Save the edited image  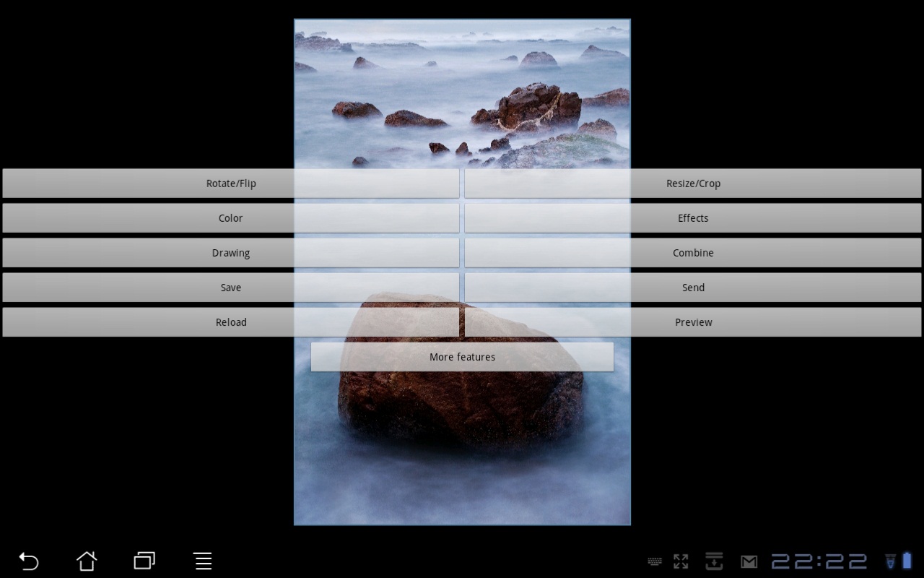pos(231,288)
